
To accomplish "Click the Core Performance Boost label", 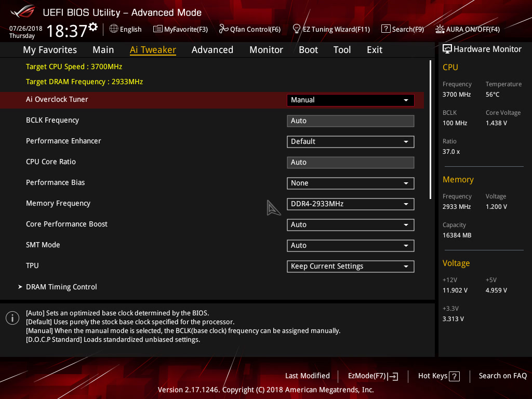I will click(x=67, y=224).
